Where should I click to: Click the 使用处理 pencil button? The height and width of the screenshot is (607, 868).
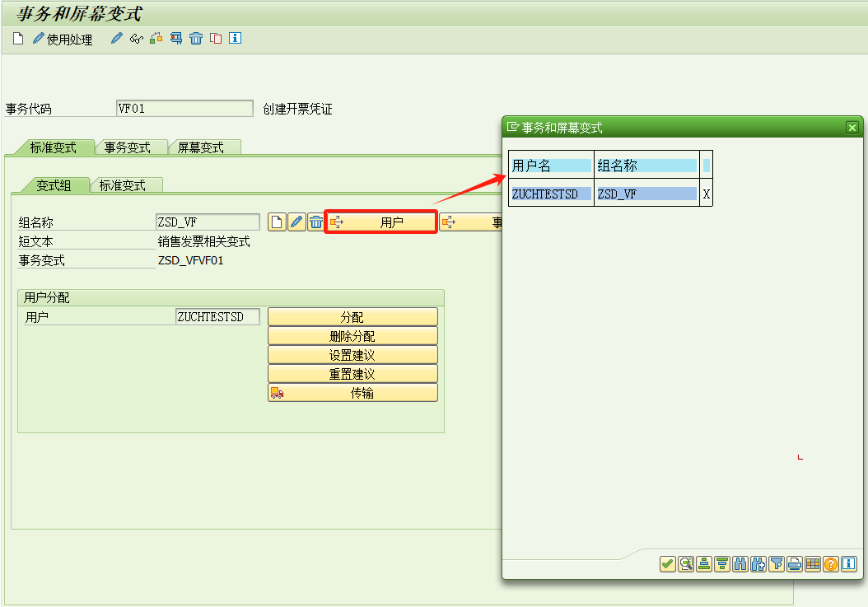pos(62,39)
